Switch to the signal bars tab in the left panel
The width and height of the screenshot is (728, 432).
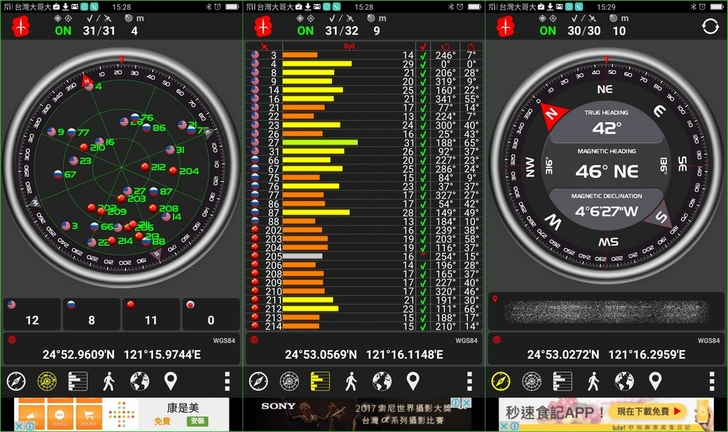pyautogui.click(x=77, y=381)
